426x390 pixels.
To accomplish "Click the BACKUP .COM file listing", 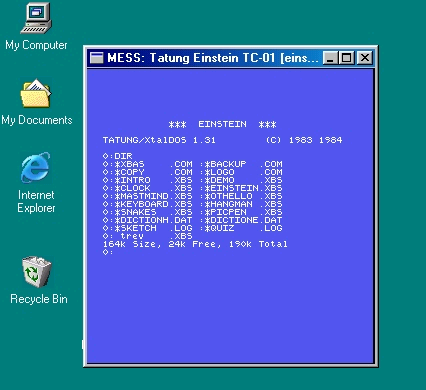I will [x=243, y=164].
